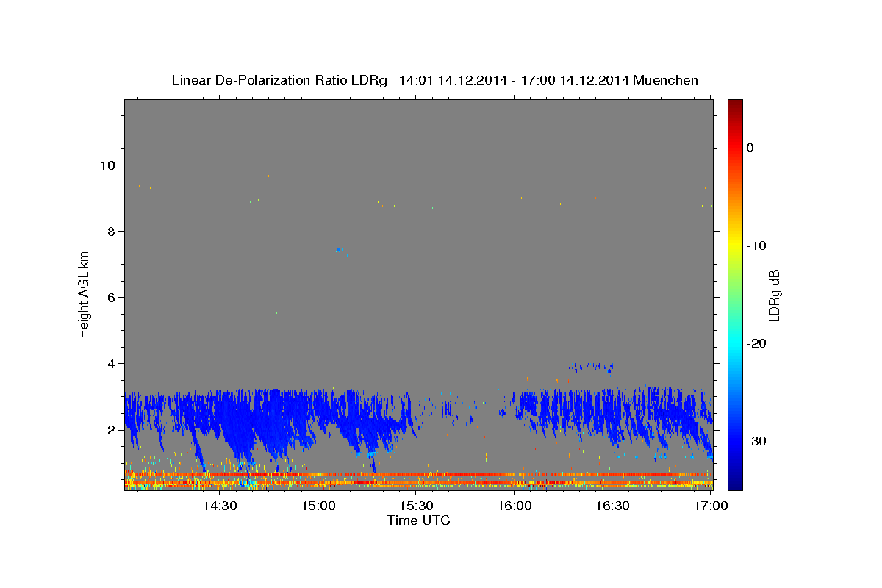Click the colorbar value -20

[x=756, y=343]
